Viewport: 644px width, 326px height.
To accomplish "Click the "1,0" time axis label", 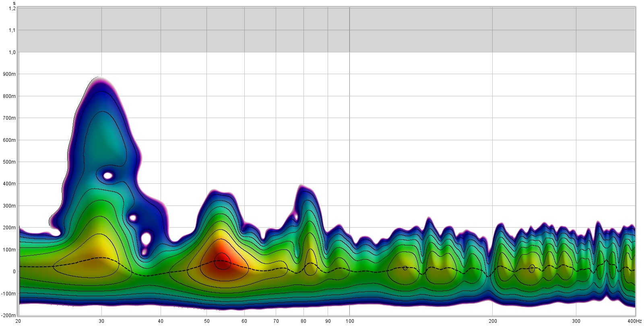I will [x=12, y=52].
